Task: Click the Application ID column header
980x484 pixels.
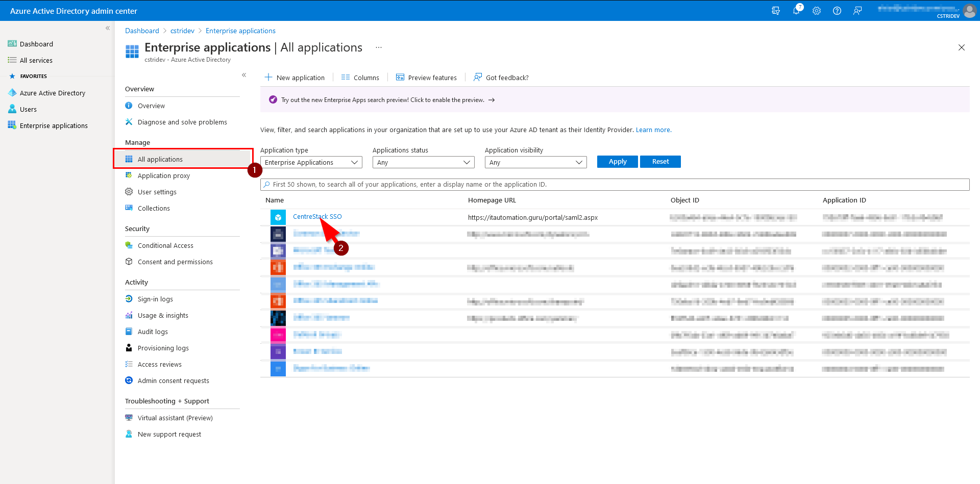Action: 844,200
